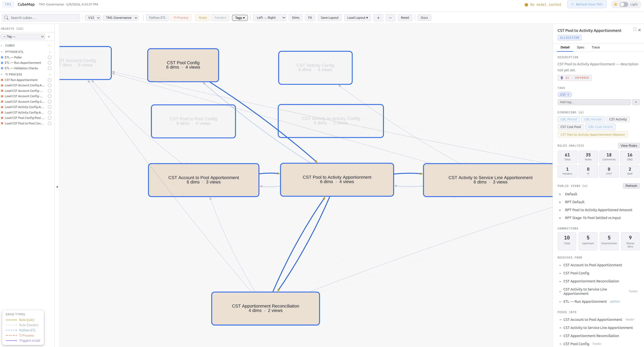Image resolution: width=644 pixels, height=347 pixels.
Task: Click the zoom in plus button
Action: tap(378, 18)
